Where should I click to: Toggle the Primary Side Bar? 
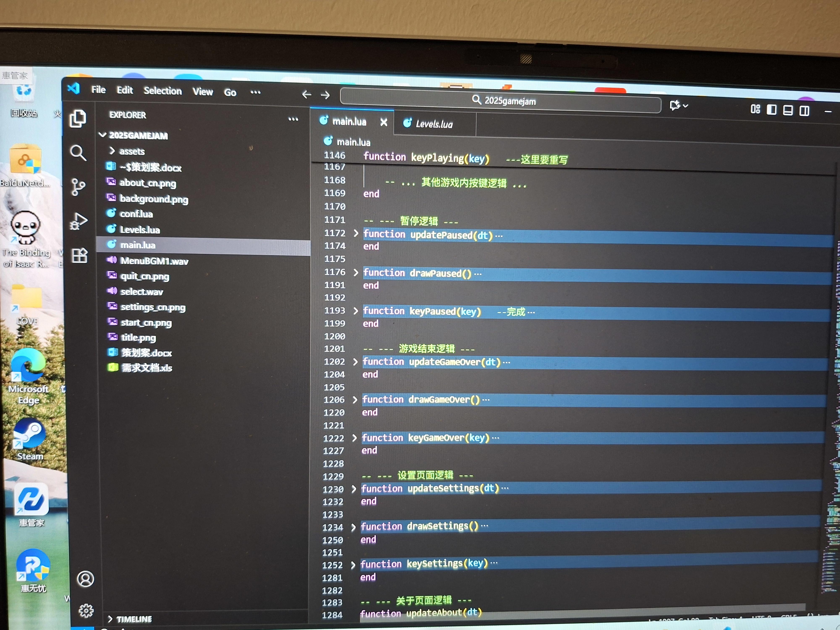tap(771, 110)
